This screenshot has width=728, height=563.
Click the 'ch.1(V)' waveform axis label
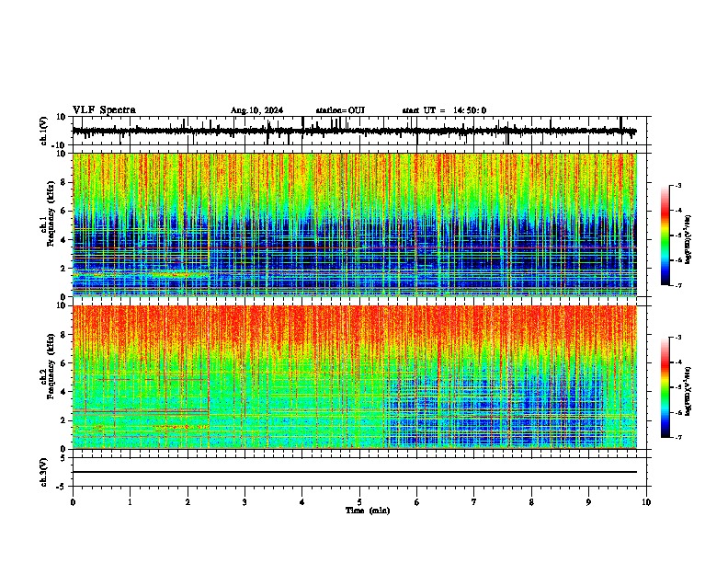point(44,131)
